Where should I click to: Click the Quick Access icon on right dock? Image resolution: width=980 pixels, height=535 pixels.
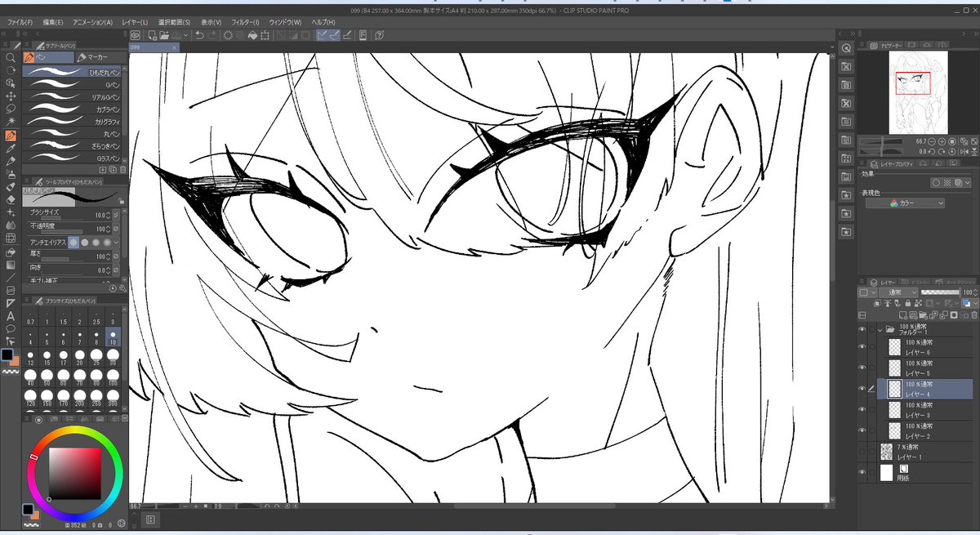point(847,48)
